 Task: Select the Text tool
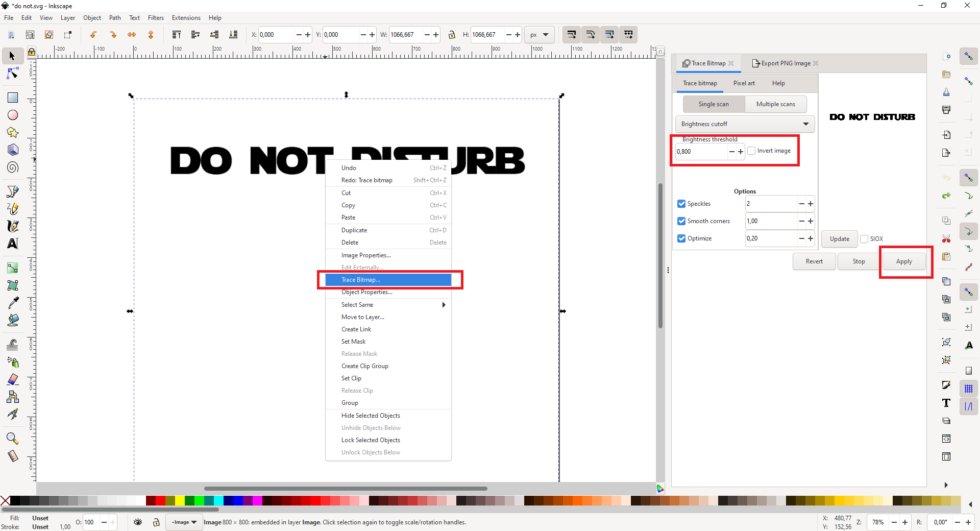point(12,244)
